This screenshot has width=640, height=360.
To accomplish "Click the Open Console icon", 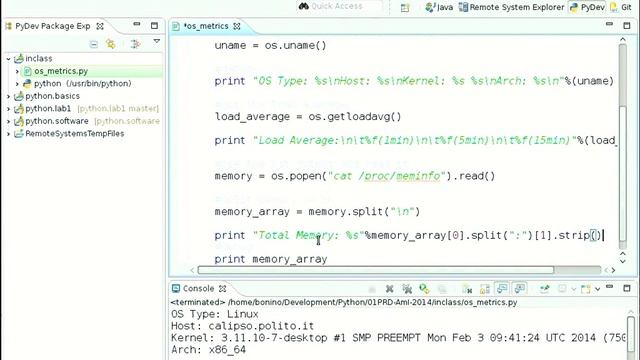I will pyautogui.click(x=586, y=289).
